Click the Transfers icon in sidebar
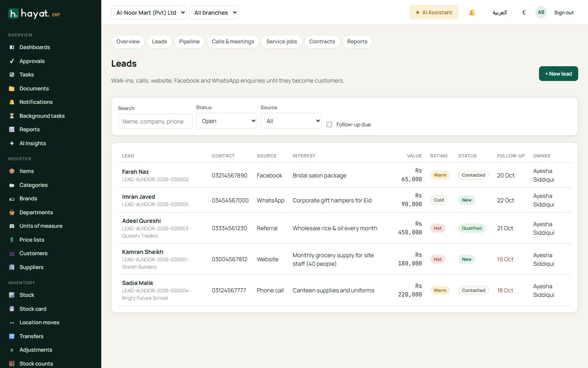The image size is (588, 368). coord(12,337)
